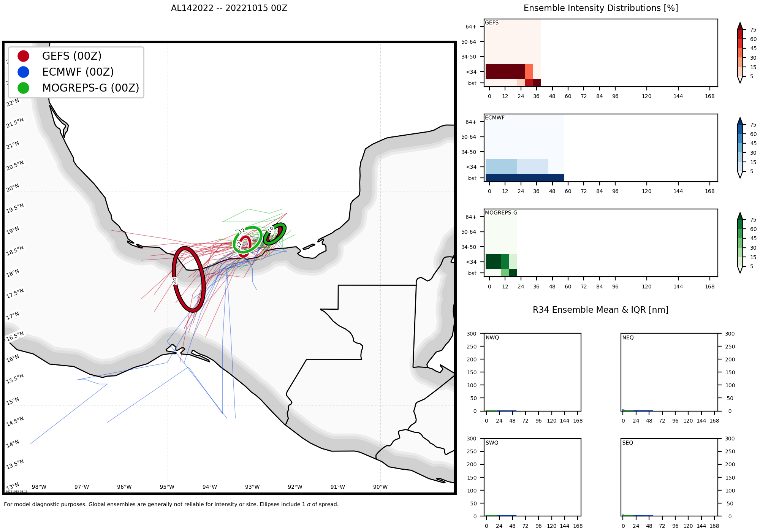Click the 95°W longitude label
Viewport: 760px width, 532px height.
[167, 487]
